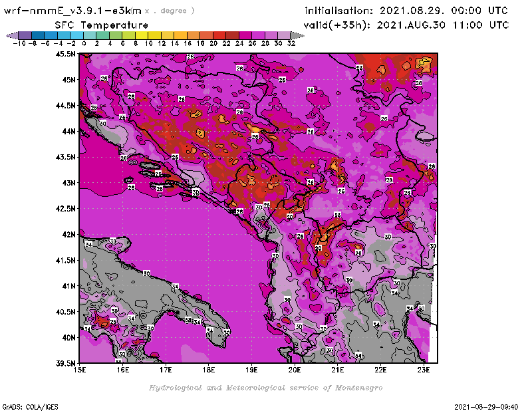Click the 15E longitude label
The width and height of the screenshot is (532, 411).
point(80,370)
